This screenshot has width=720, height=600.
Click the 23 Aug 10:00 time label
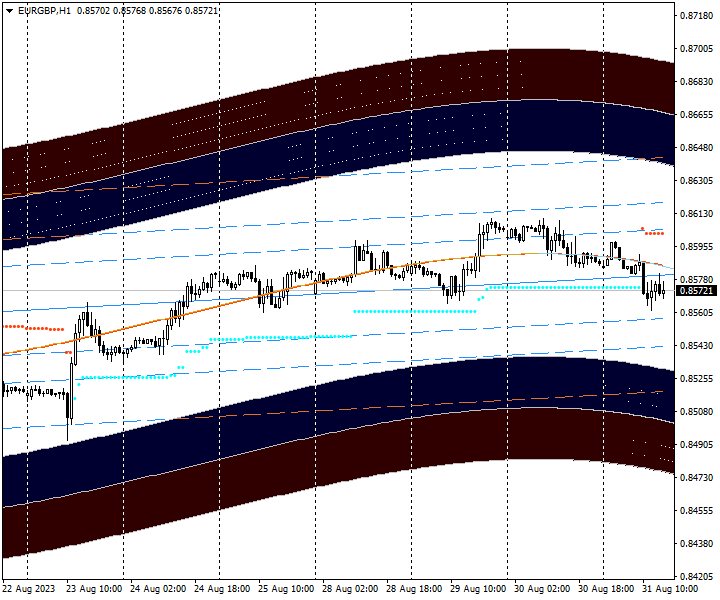point(95,590)
